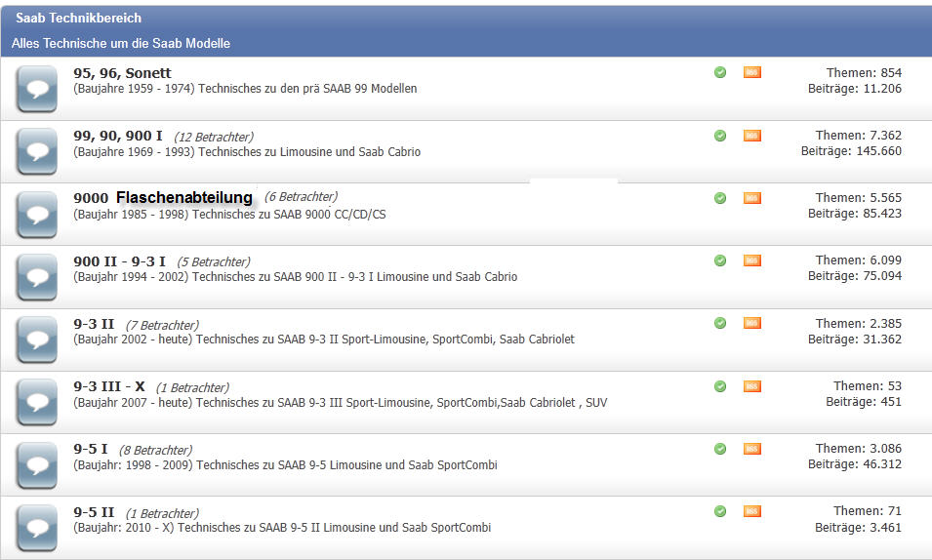This screenshot has width=932, height=560.
Task: Mark 9000 forum as read via green check
Action: pos(720,198)
